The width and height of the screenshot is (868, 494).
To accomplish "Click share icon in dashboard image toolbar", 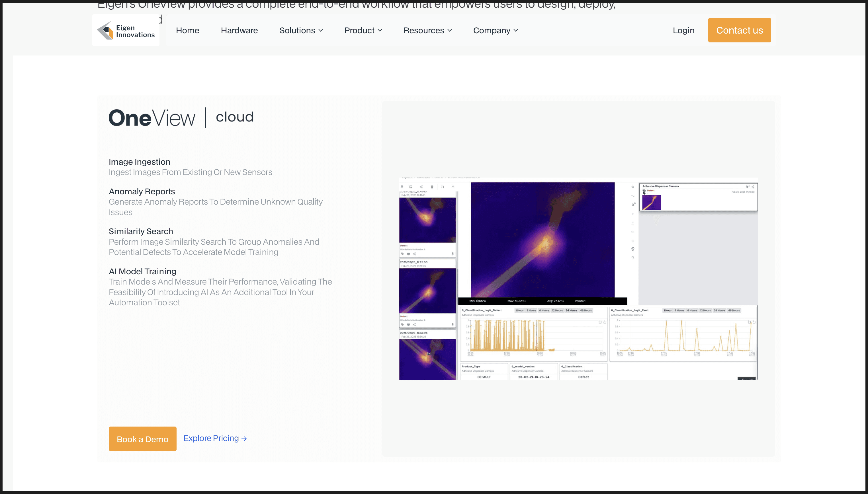I will (421, 187).
